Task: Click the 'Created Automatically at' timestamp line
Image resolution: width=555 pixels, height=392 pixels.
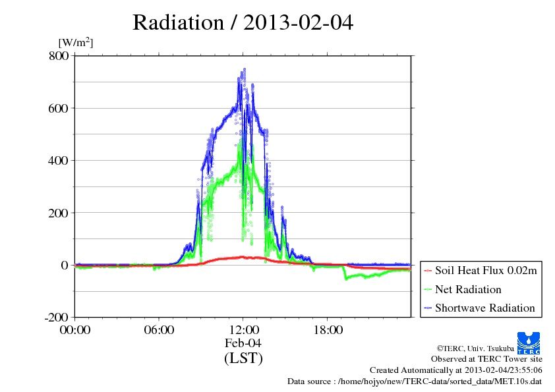Action: point(456,370)
